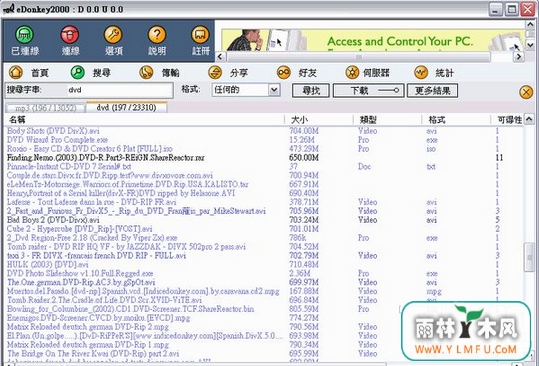The width and height of the screenshot is (539, 366).
Task: Select eLeMenTz-Motorsiege KALISTO.tar result
Action: click(x=128, y=185)
